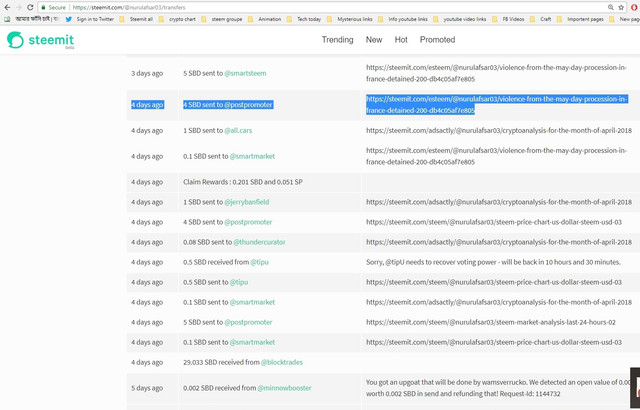
Task: Open the @all.cars profile link
Action: pyautogui.click(x=238, y=131)
